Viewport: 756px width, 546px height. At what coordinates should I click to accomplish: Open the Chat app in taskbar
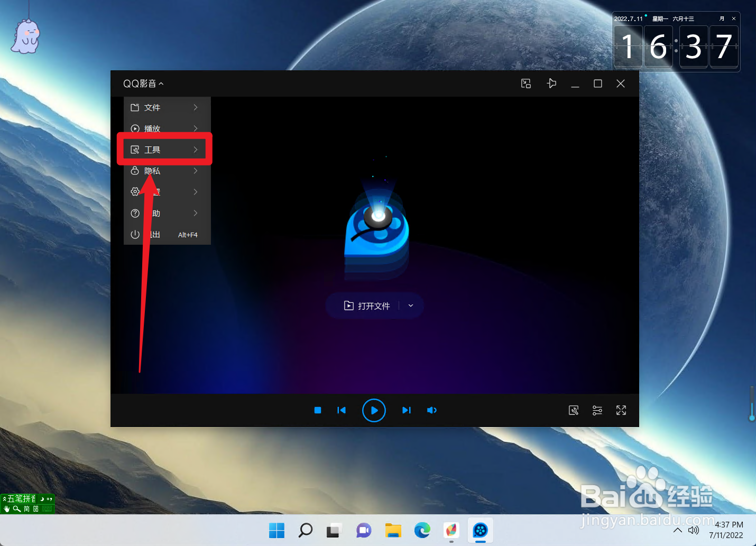[363, 530]
